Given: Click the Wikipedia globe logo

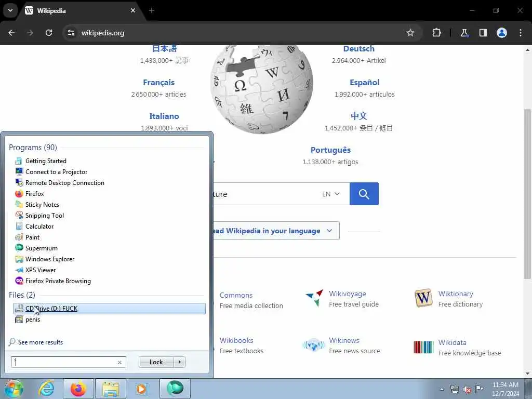Looking at the screenshot, I should tap(261, 89).
